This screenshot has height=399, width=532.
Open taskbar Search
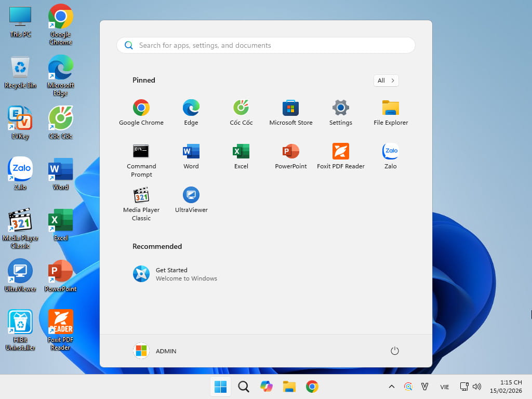click(243, 387)
